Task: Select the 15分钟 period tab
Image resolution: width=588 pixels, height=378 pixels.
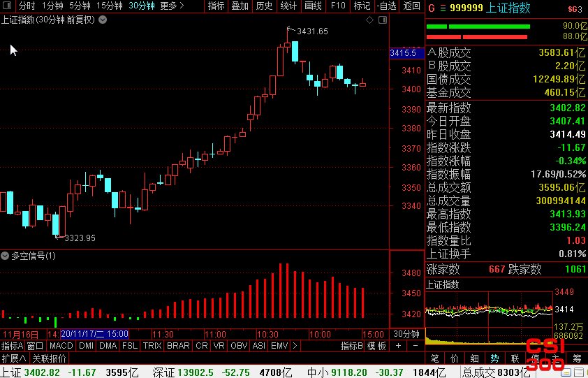Action: [110, 6]
